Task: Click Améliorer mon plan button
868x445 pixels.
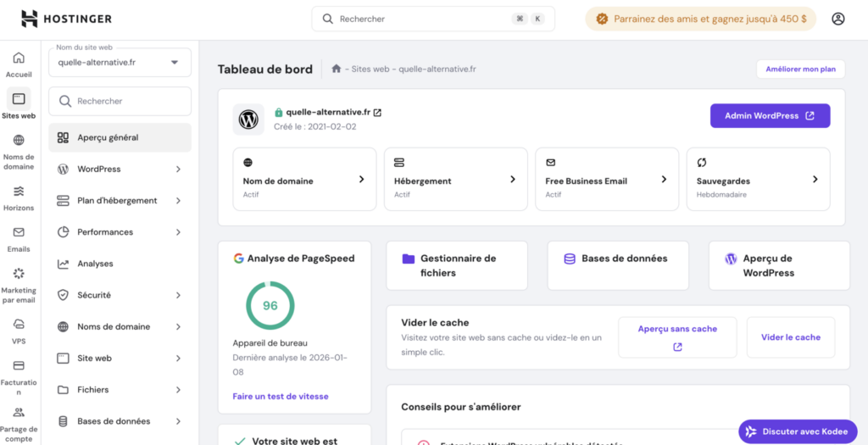Action: pyautogui.click(x=800, y=70)
